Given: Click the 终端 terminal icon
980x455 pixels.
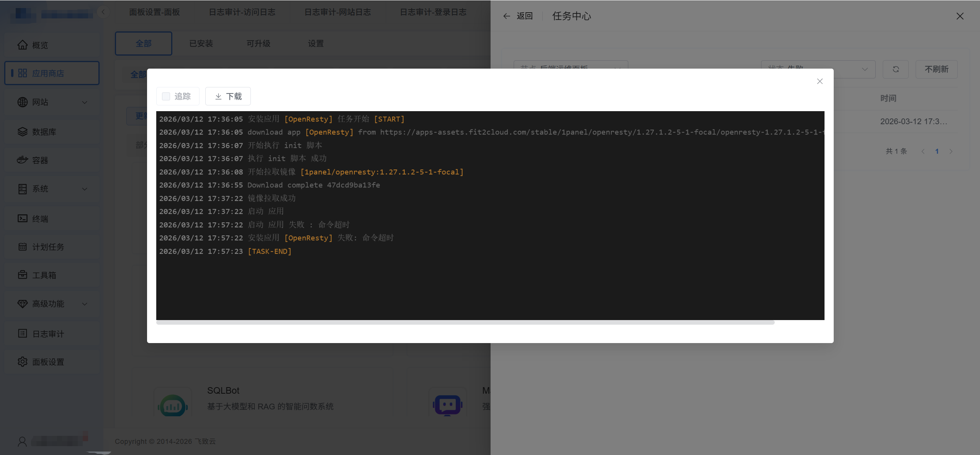Looking at the screenshot, I should tap(22, 218).
